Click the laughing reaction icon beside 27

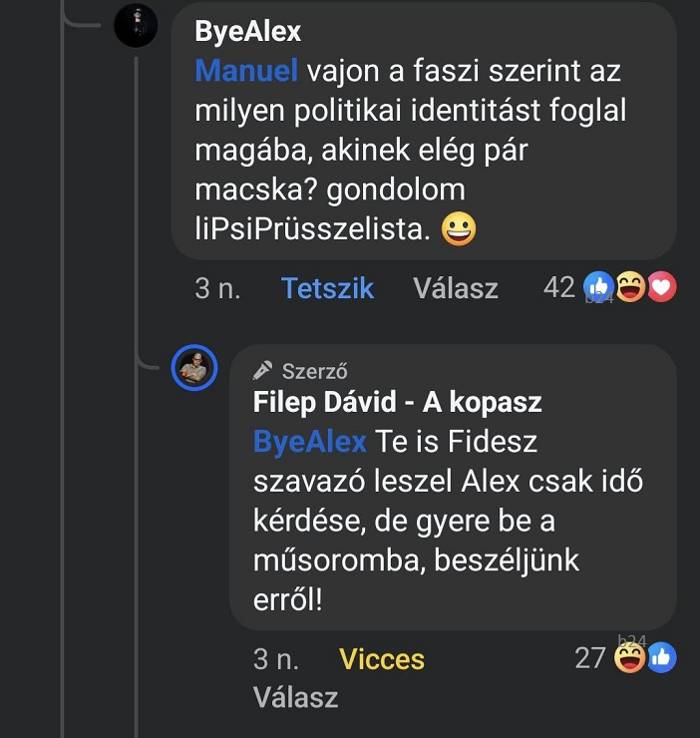629,657
